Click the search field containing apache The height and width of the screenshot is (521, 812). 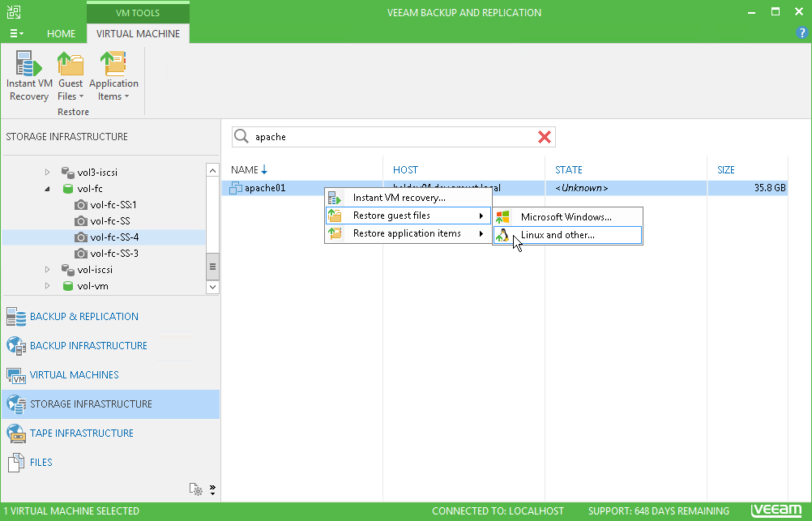point(394,137)
